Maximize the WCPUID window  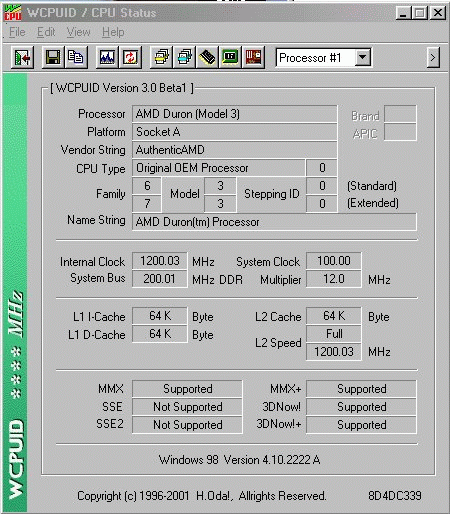tap(420, 13)
